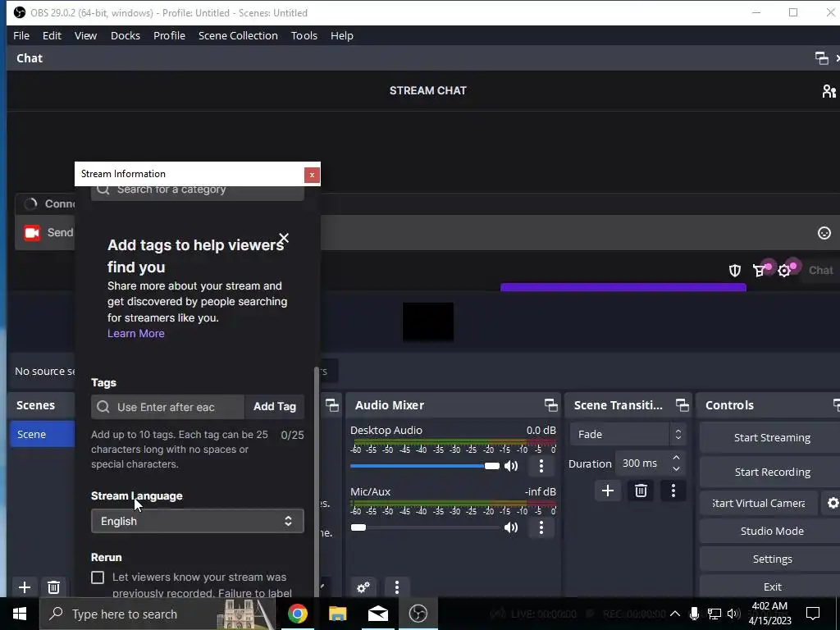
Task: Open File Explorer from taskbar
Action: point(337,614)
